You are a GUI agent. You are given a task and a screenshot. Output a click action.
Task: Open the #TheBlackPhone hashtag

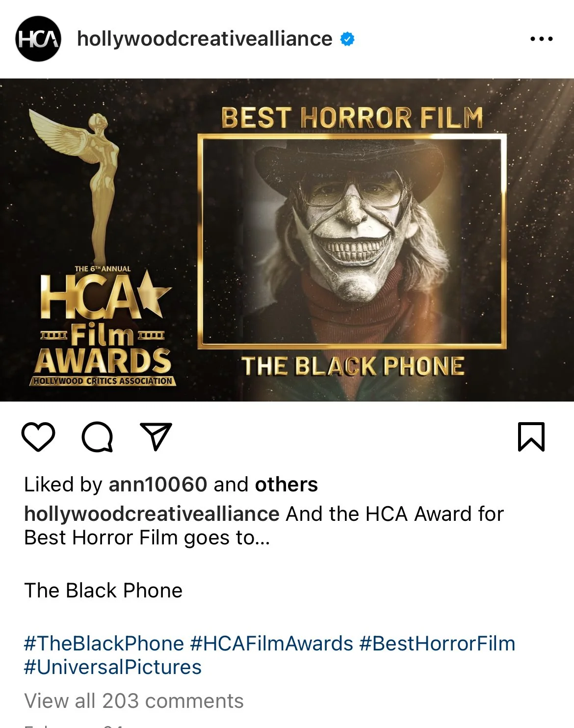pos(104,644)
